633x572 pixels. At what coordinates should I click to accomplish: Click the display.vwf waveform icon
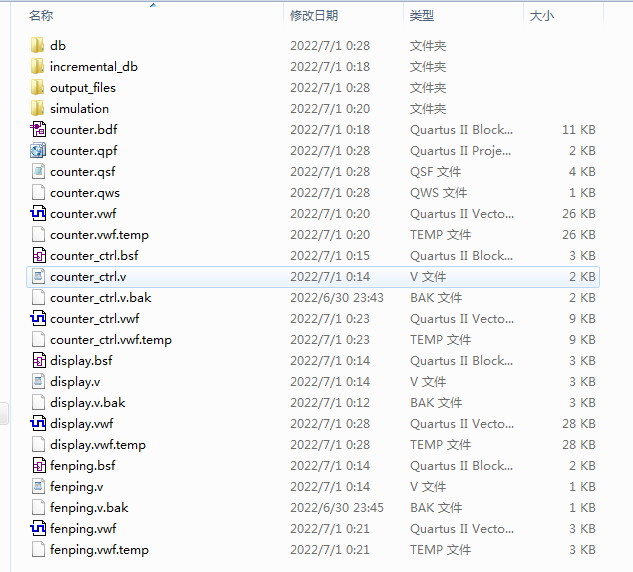(x=38, y=423)
